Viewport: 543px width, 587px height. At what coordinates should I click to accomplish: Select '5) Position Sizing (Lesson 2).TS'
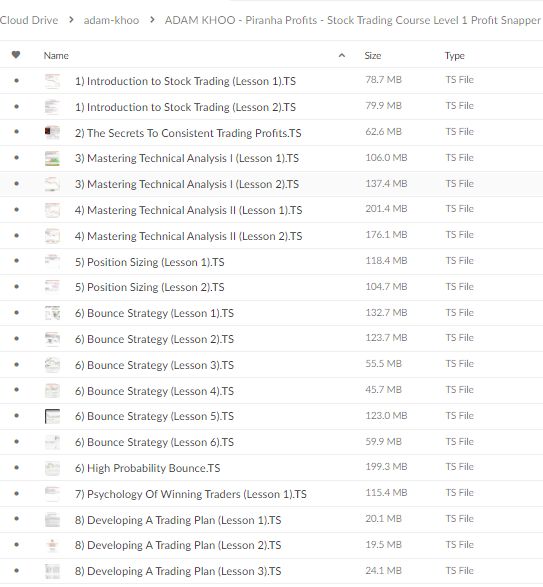coord(150,287)
